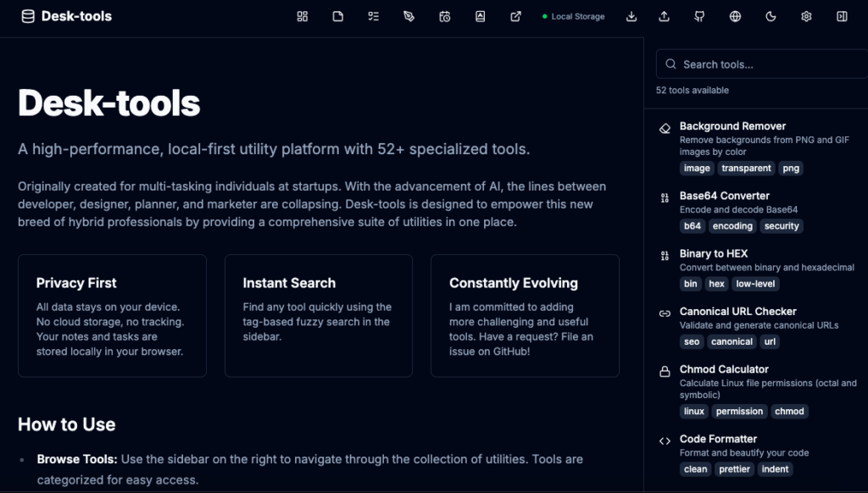Click the download import icon
The image size is (868, 493).
(631, 16)
